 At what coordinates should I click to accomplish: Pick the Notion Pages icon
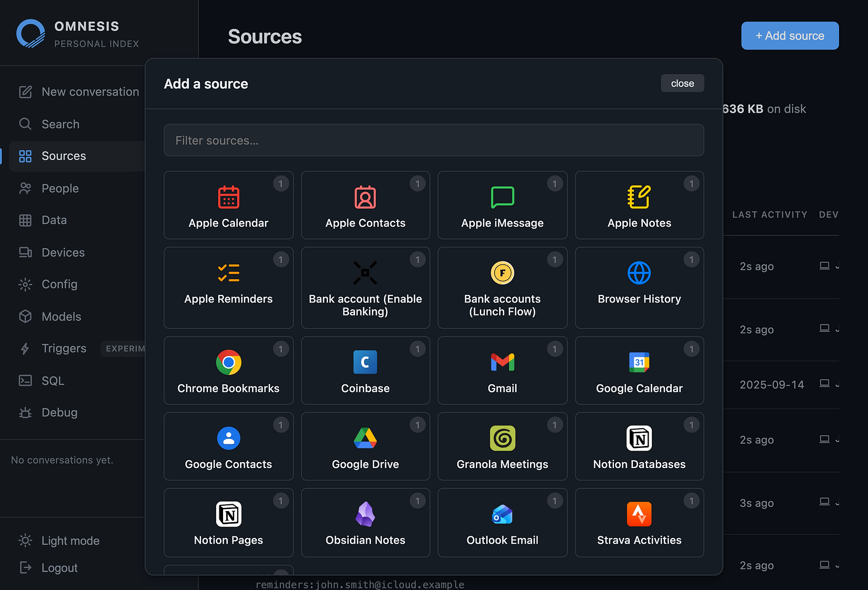[x=228, y=514]
